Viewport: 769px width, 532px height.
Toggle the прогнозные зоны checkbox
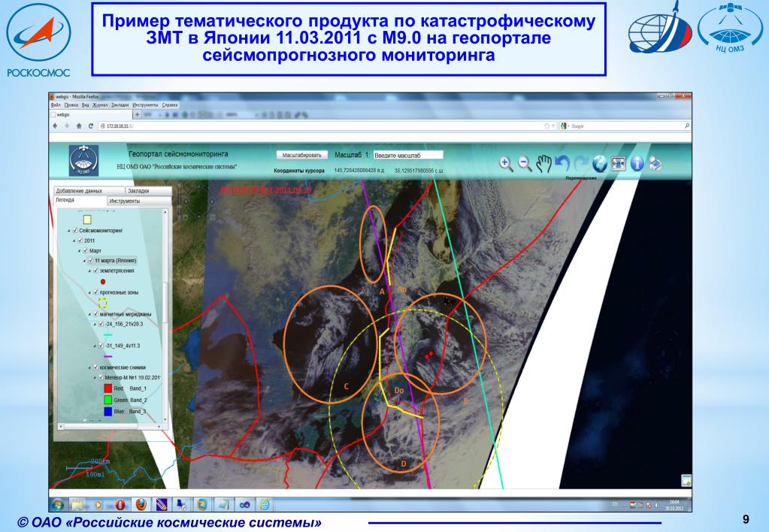pos(96,292)
